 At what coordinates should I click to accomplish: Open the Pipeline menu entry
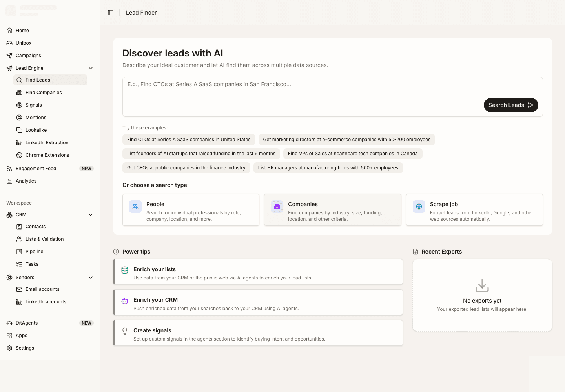pyautogui.click(x=50, y=252)
